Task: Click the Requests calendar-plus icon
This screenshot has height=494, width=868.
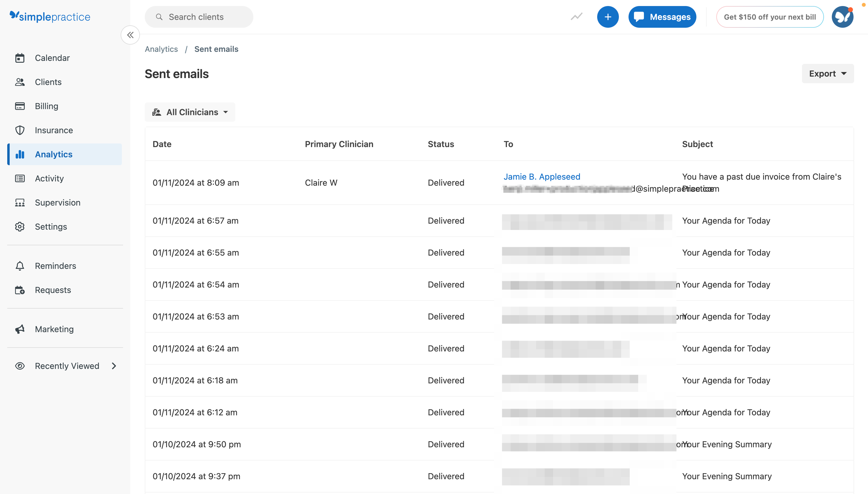Action: tap(20, 290)
